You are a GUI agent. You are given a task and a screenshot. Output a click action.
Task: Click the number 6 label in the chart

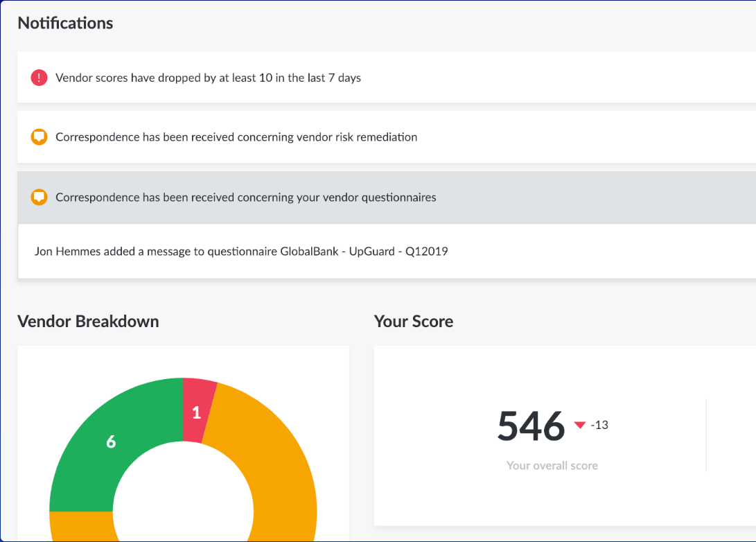tap(111, 442)
